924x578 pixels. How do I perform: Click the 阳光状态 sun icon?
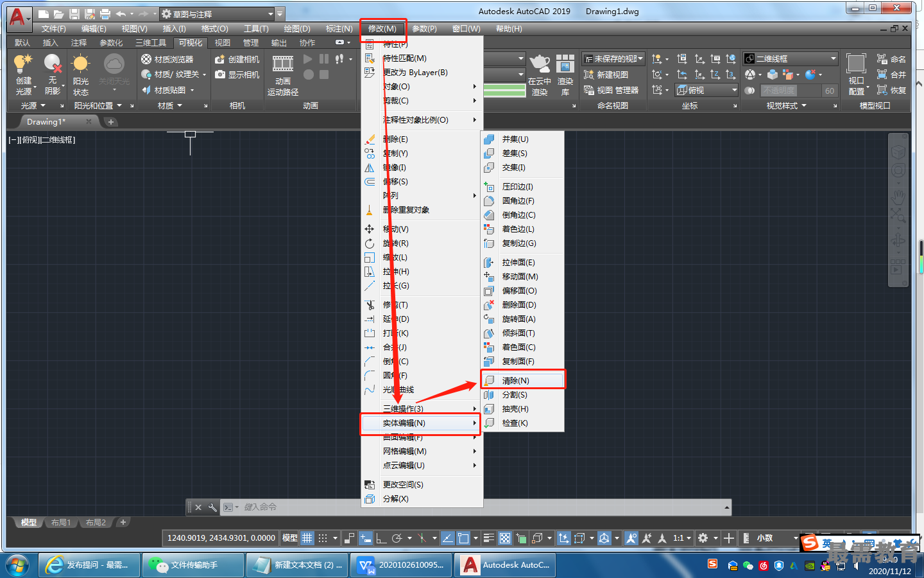coord(81,64)
